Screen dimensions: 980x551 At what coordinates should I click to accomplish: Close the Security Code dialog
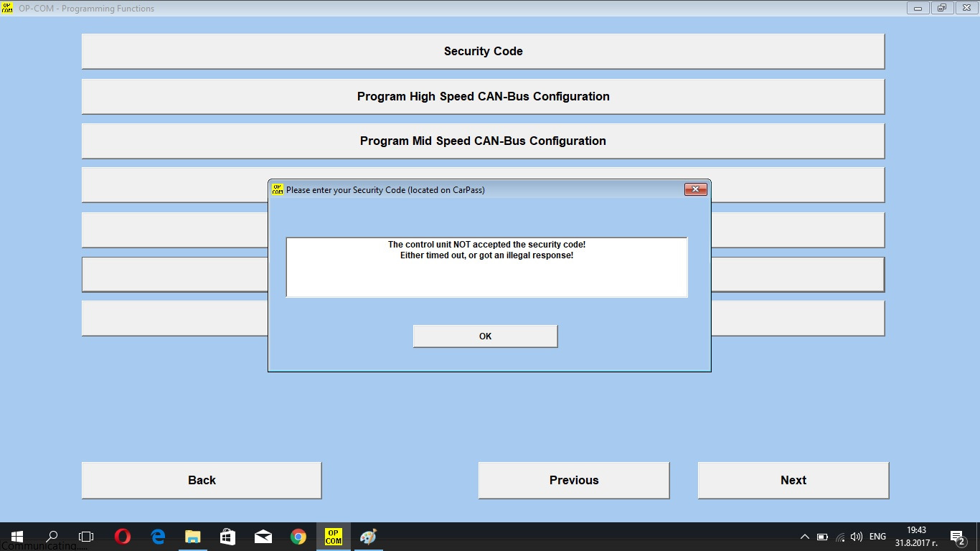pyautogui.click(x=696, y=189)
